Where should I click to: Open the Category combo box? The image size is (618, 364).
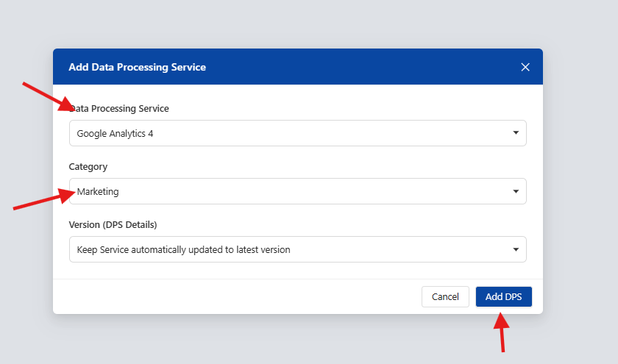coord(297,191)
